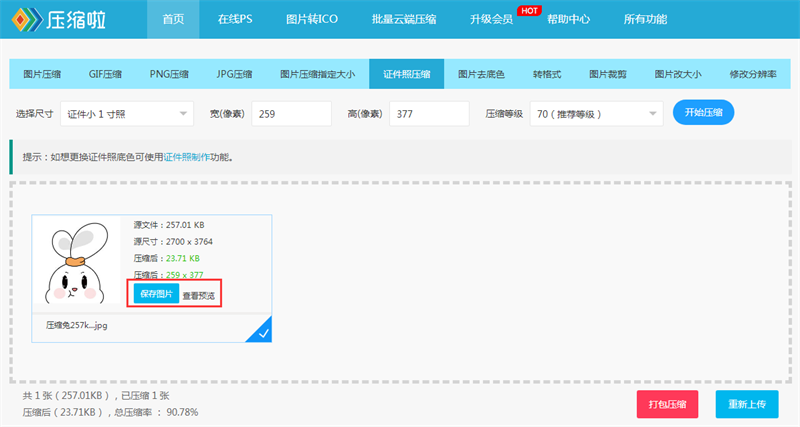
Task: Open the 选择尺寸 dropdown
Action: [x=127, y=114]
